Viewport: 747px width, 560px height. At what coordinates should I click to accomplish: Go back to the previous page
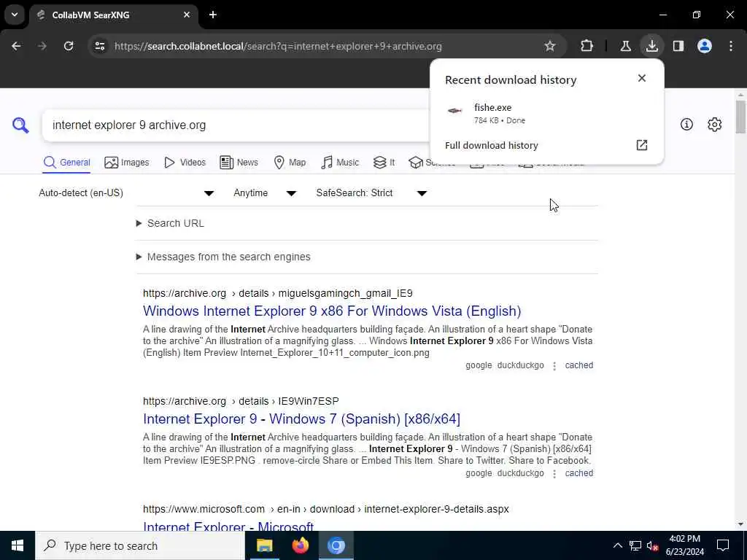[16, 46]
